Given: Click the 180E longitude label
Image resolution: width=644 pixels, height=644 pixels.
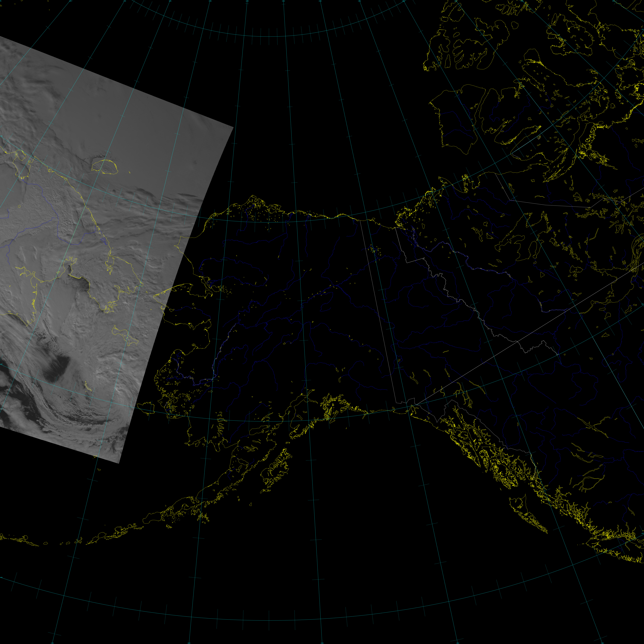Looking at the screenshot, I should (x=170, y=1).
